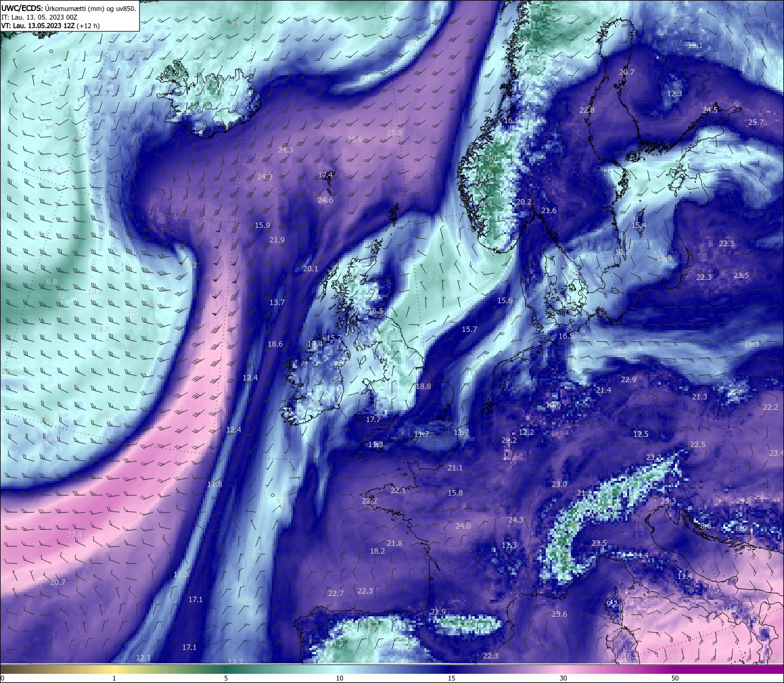
Task: Click the title line 'UWC/ECDS: Úrkomumætti (mm) og uv850.'
Action: pos(69,8)
